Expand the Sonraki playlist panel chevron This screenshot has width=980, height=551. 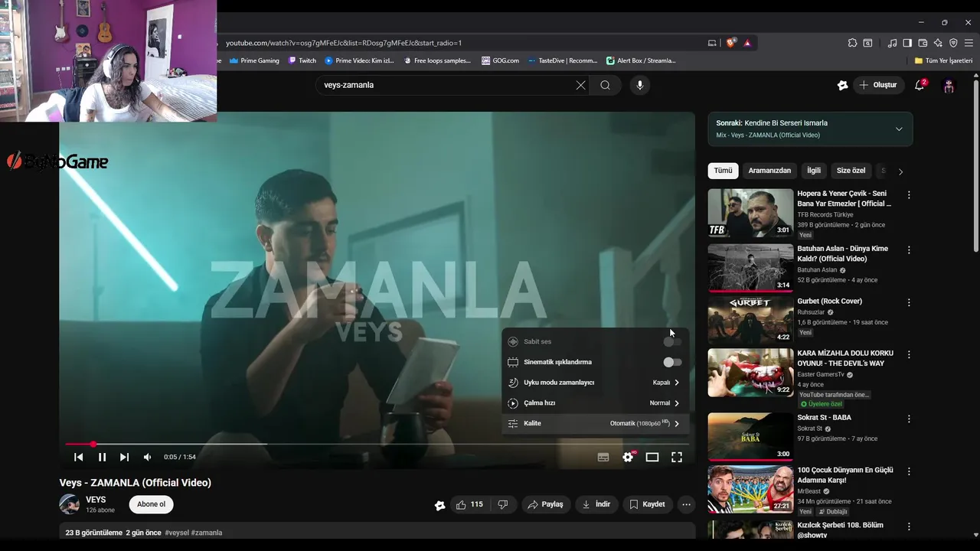(899, 129)
